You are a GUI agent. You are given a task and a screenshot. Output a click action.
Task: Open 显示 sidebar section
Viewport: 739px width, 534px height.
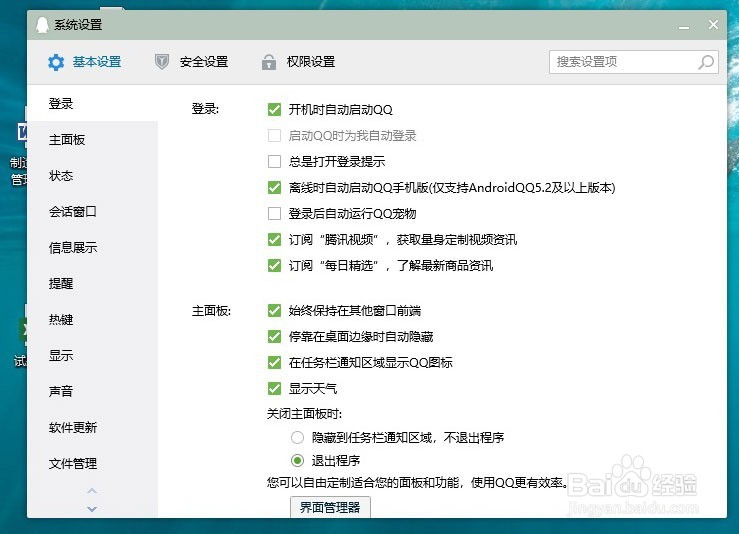click(92, 355)
